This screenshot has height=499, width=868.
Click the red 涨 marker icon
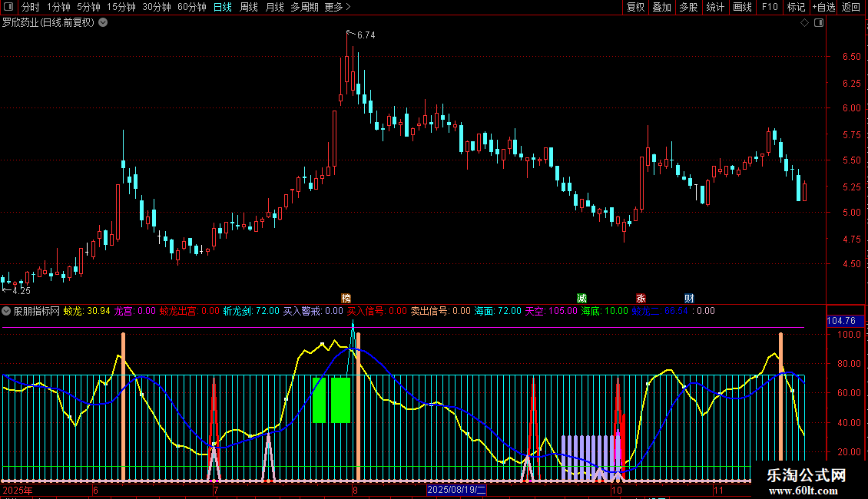641,298
